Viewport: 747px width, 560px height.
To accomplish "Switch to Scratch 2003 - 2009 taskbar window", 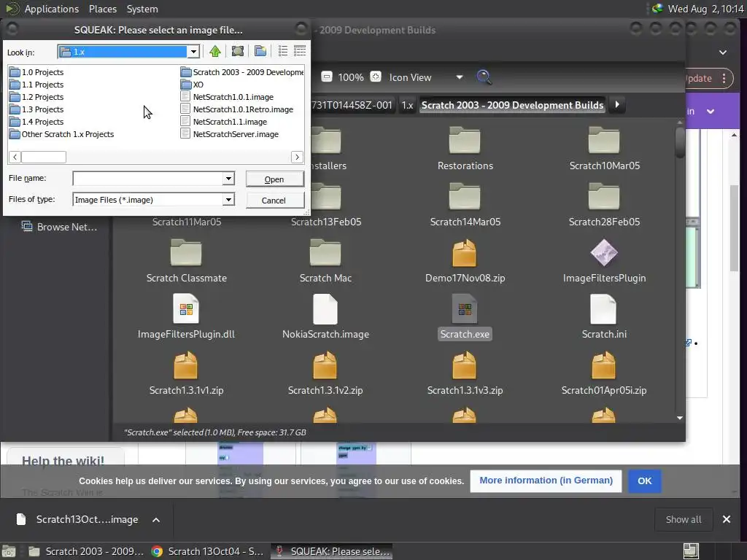I will [86, 551].
